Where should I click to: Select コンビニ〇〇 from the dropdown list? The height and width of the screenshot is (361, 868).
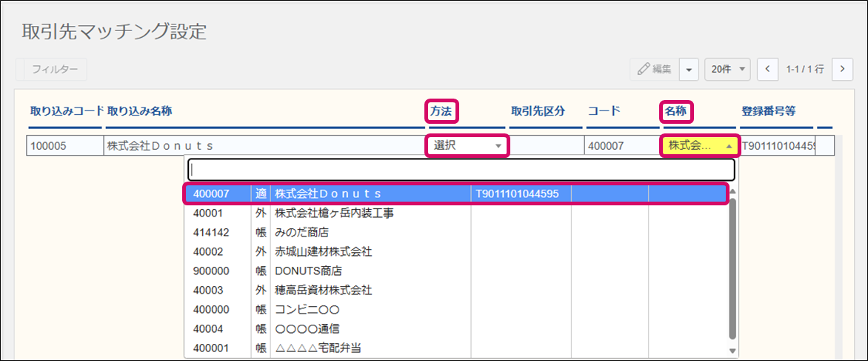(307, 310)
